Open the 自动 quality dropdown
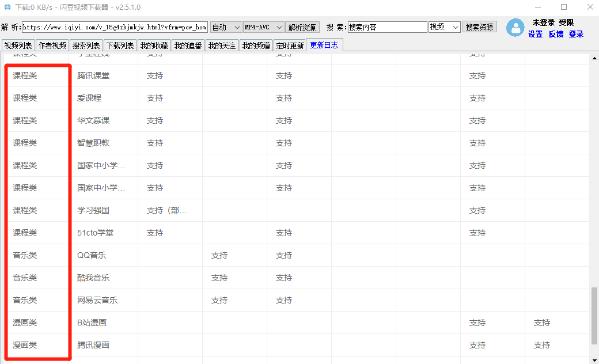 [226, 27]
